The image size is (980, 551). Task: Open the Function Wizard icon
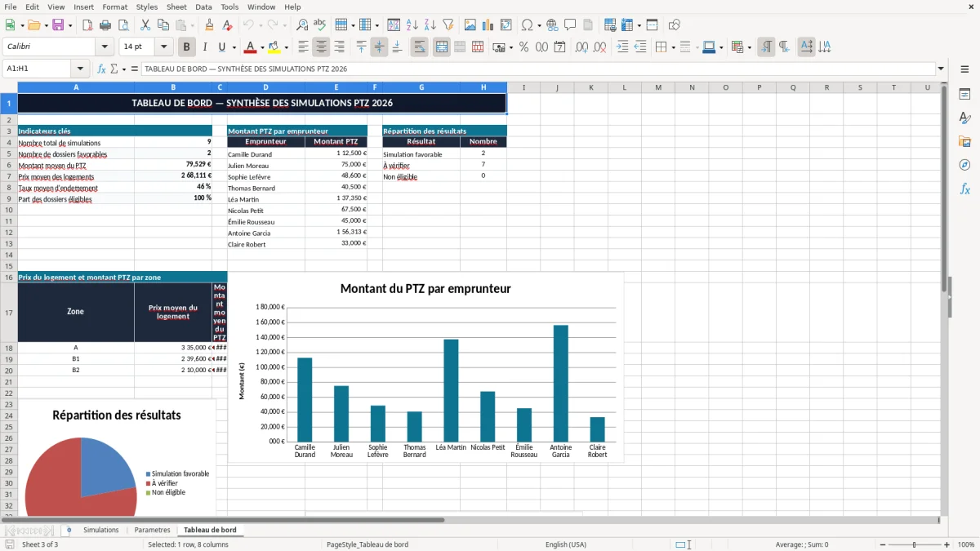102,69
